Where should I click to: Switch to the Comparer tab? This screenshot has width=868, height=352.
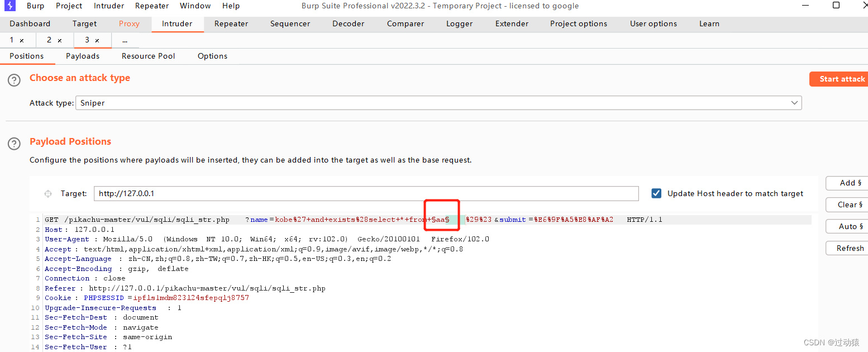point(406,23)
